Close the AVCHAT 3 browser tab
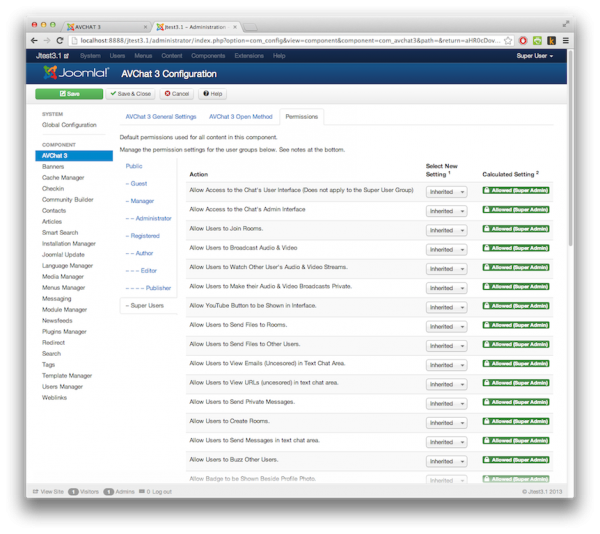 click(x=145, y=27)
